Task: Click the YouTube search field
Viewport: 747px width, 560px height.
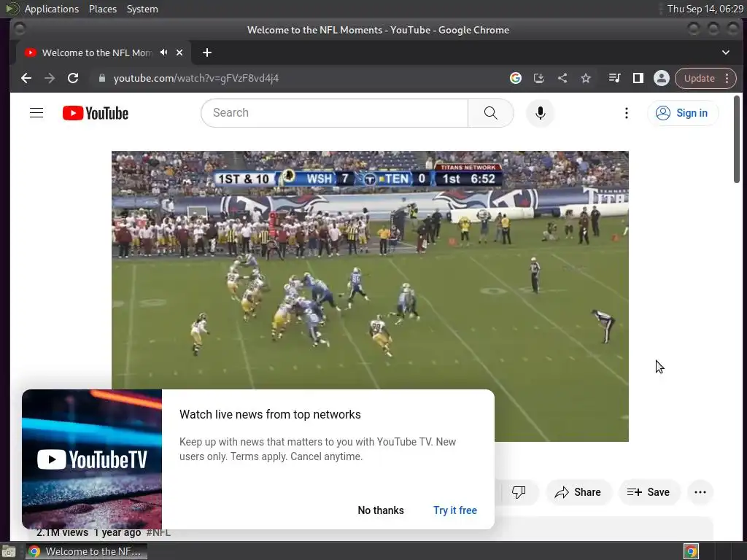Action: pyautogui.click(x=334, y=113)
